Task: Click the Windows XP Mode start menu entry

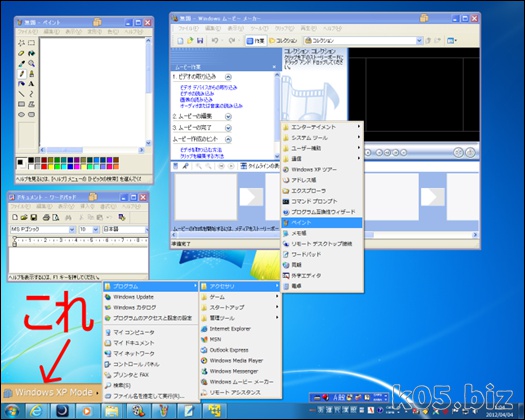Action: tap(51, 392)
